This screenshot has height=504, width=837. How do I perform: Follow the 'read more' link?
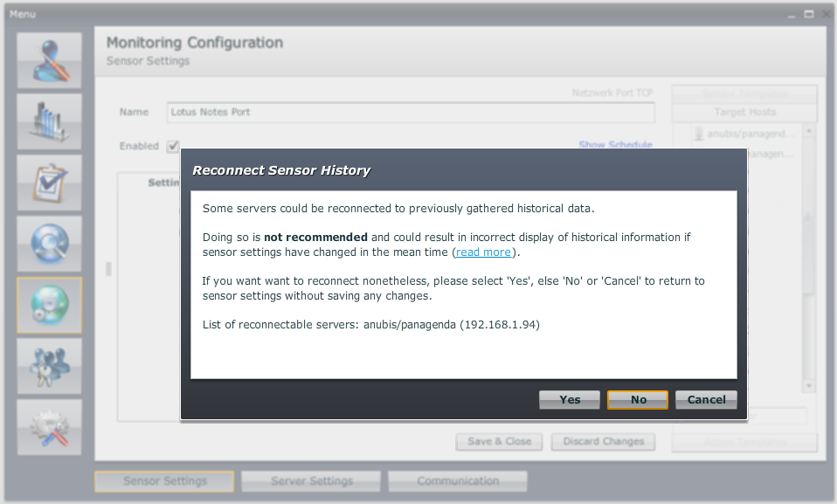(483, 252)
